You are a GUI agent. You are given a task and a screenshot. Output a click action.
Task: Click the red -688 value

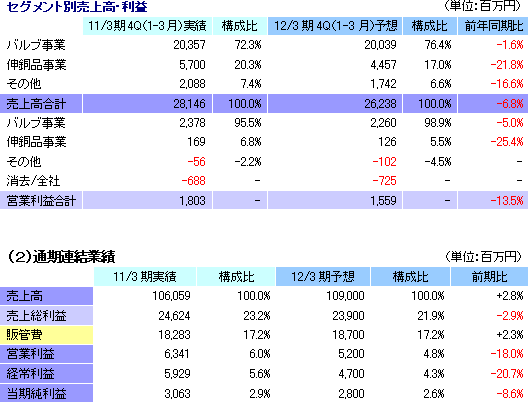[x=193, y=181]
